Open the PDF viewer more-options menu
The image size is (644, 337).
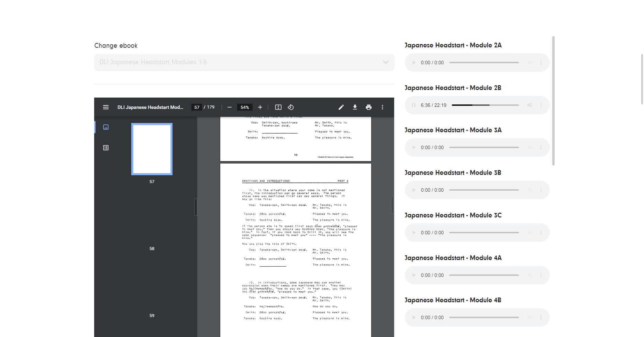(382, 107)
